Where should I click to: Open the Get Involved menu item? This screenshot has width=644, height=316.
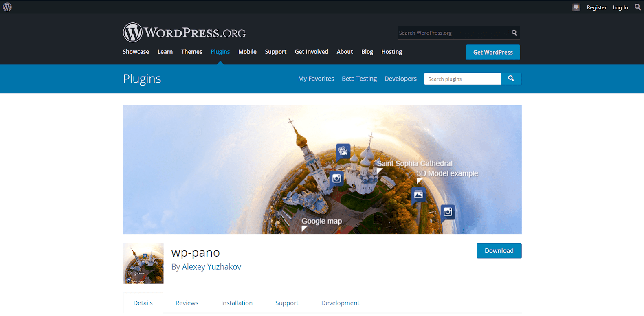(312, 52)
